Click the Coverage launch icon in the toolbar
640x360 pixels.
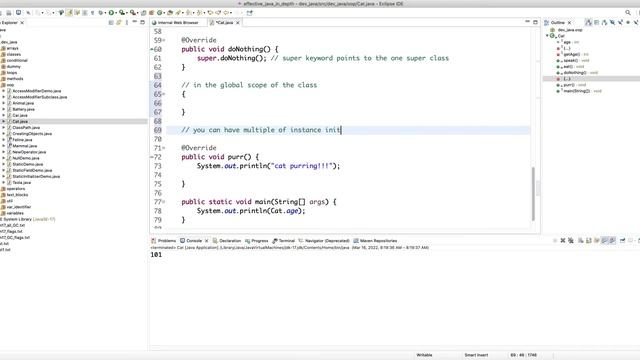122,13
